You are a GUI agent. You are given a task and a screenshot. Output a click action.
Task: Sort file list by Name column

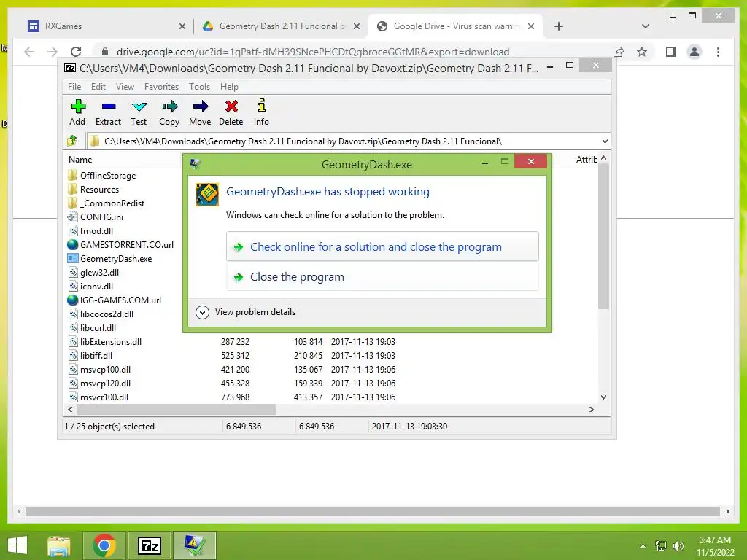tap(80, 160)
